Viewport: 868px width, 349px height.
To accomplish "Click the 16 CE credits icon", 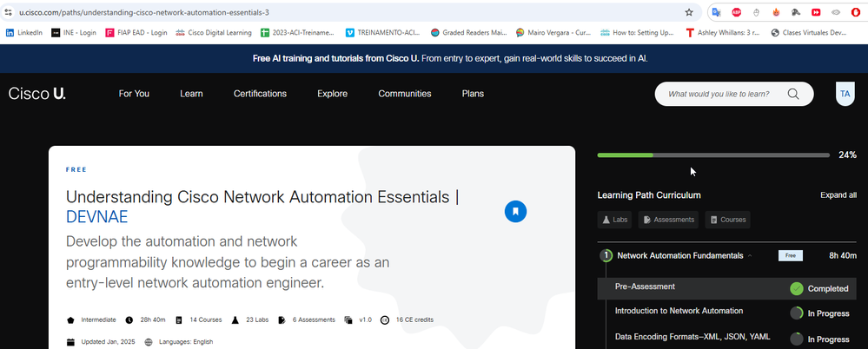I will tap(385, 319).
